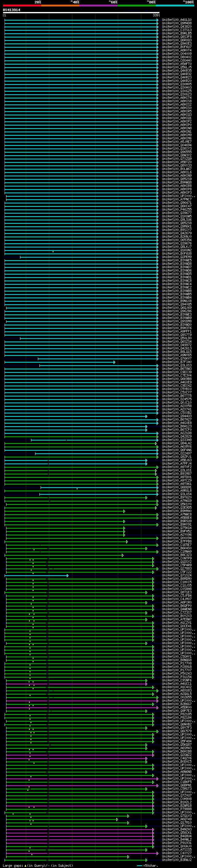Select label UniRef100_Q6DQ91
This screenshot has width=197, height=868.
177,487
